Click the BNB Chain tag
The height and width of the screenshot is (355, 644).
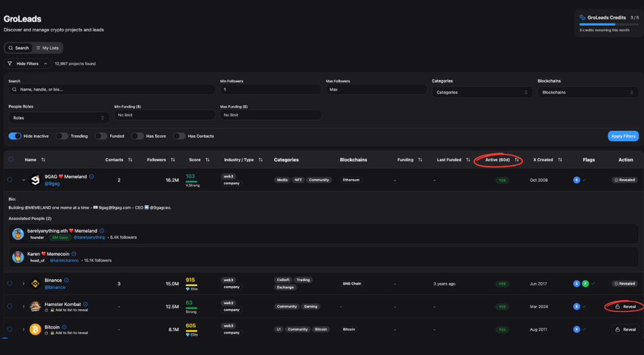[x=352, y=283]
